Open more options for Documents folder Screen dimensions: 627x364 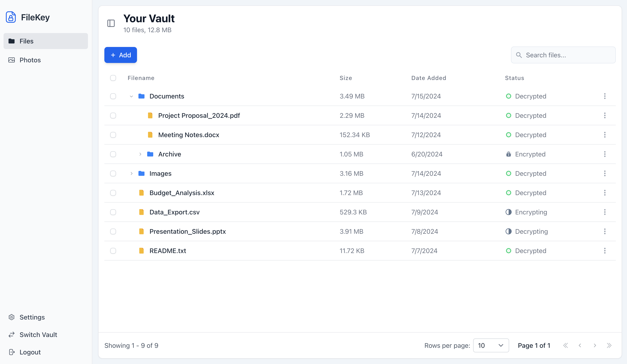pos(605,96)
